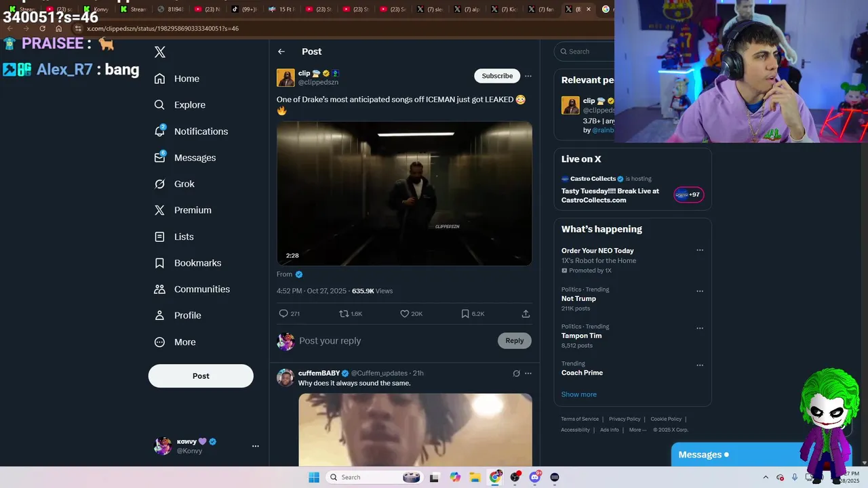The image size is (868, 488).
Task: Open the X logo home link
Action: point(160,52)
